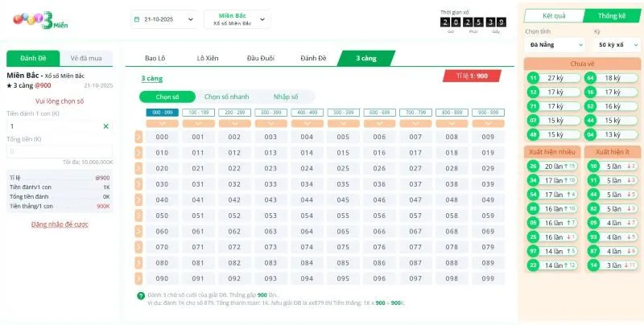Select the Nhập số option
This screenshot has width=644, height=325.
click(286, 97)
